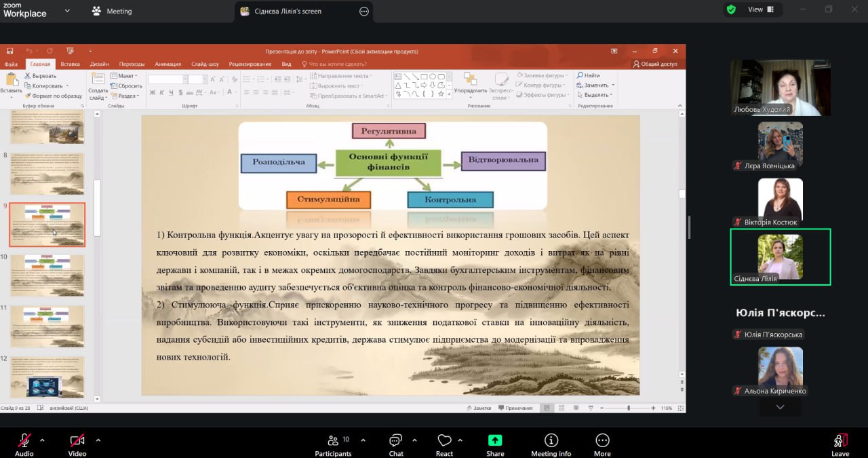Click the green Share screen icon

(x=495, y=440)
